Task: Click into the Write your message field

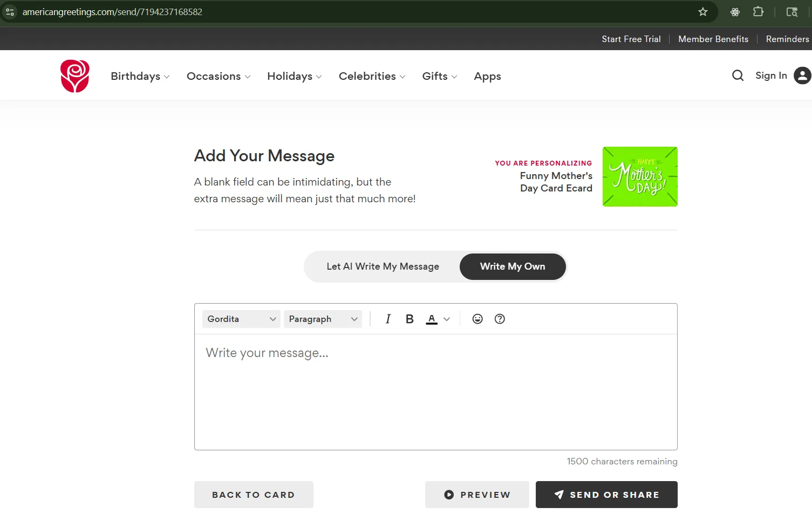Action: [436, 392]
